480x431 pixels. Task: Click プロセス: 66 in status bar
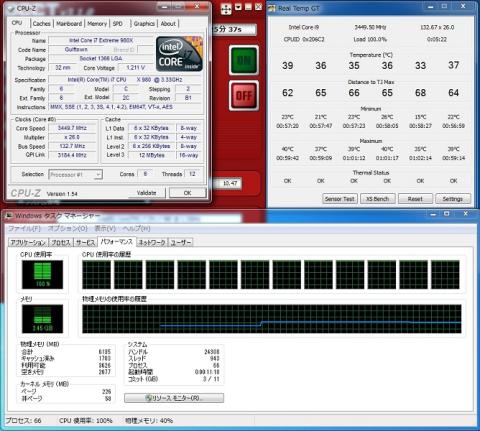(23, 421)
